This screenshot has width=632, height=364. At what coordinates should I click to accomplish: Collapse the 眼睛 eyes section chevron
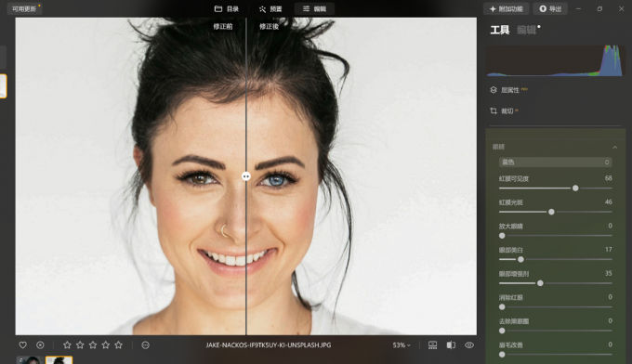click(x=614, y=148)
